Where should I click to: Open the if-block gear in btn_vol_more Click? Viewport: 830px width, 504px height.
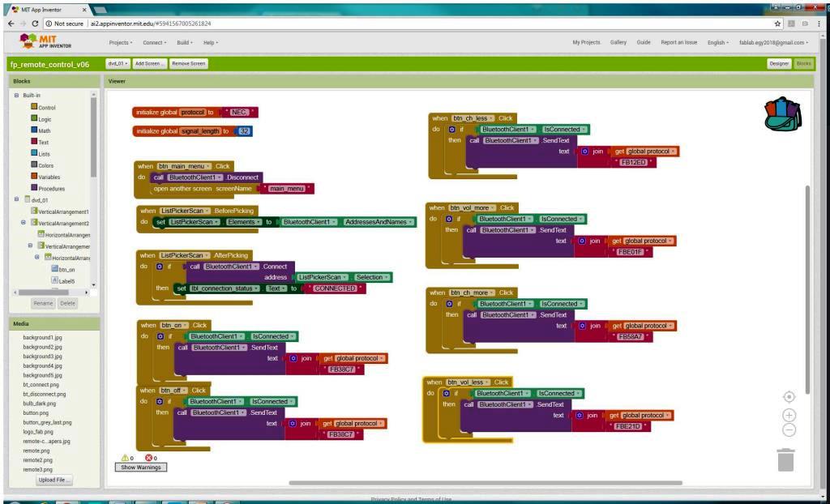pyautogui.click(x=449, y=219)
